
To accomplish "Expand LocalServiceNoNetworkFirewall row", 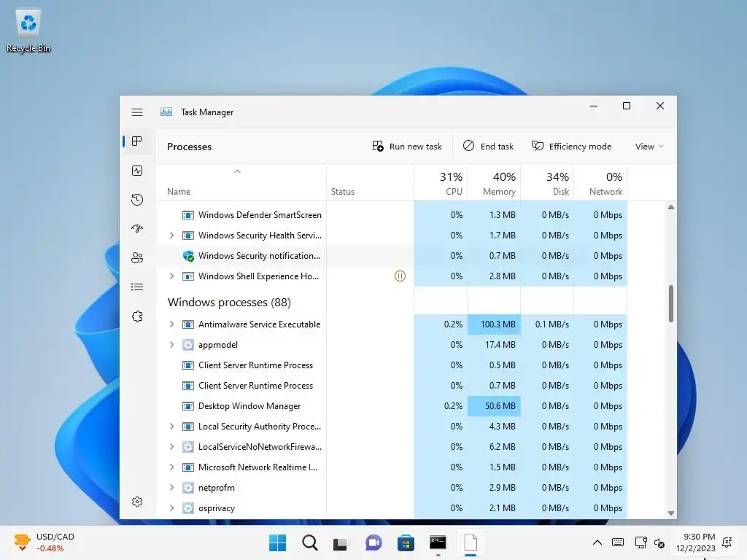I will (171, 447).
